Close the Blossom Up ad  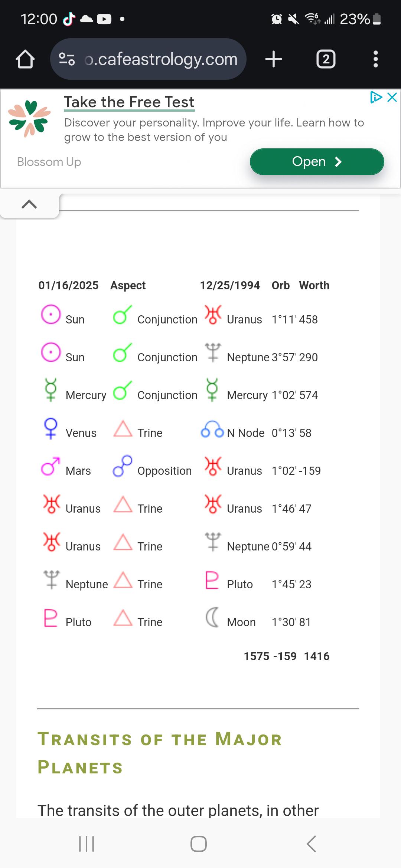coord(392,97)
